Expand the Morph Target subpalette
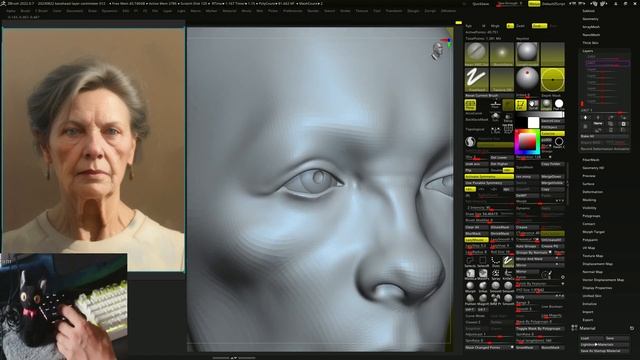The height and width of the screenshot is (360, 640). pos(593,232)
